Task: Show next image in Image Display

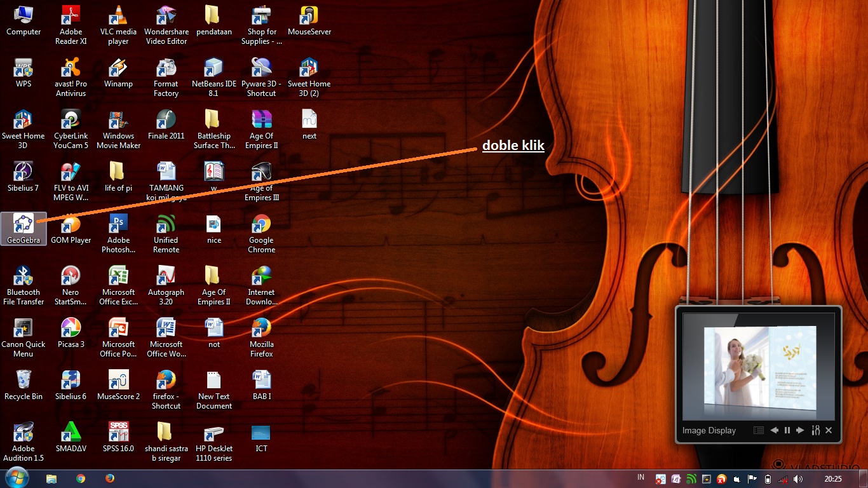Action: (800, 430)
